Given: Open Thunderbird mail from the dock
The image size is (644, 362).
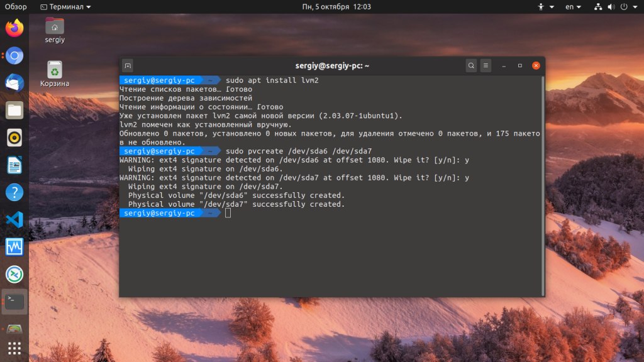Looking at the screenshot, I should click(x=14, y=82).
